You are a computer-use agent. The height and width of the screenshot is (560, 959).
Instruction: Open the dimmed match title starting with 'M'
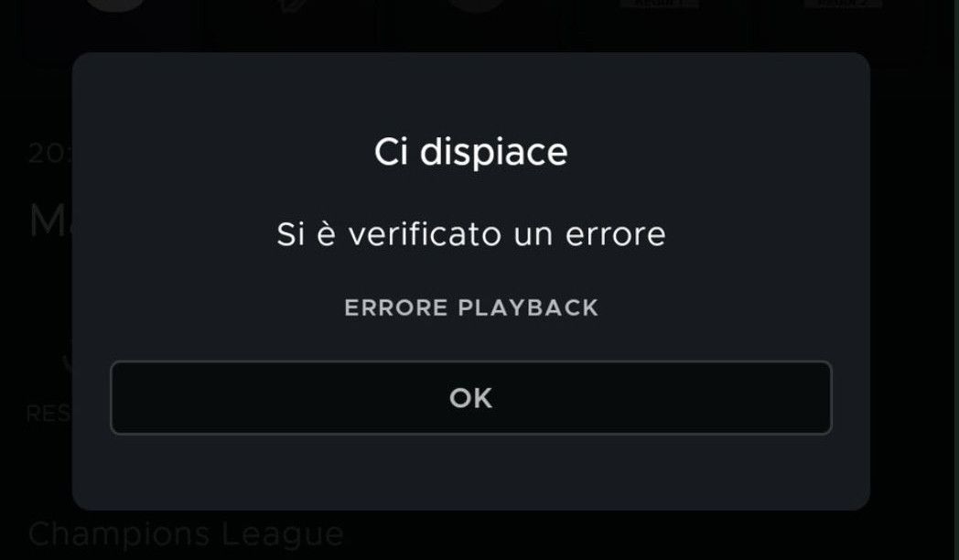(50, 221)
